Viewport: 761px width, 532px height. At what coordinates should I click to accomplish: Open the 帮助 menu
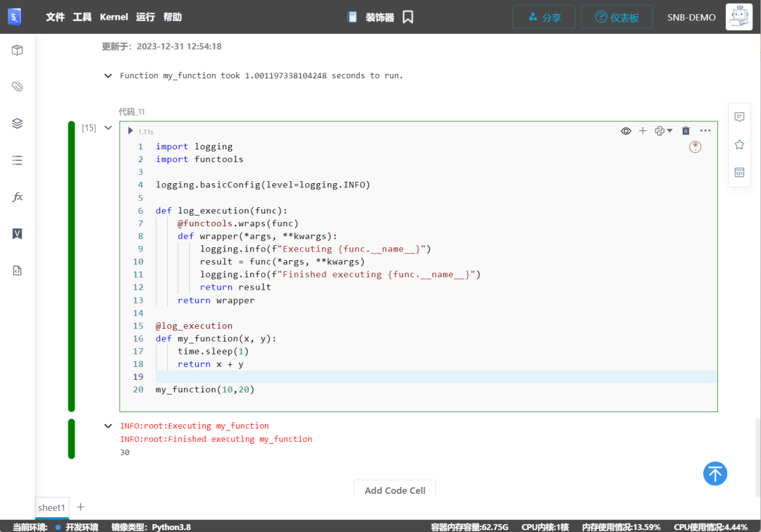coord(173,17)
